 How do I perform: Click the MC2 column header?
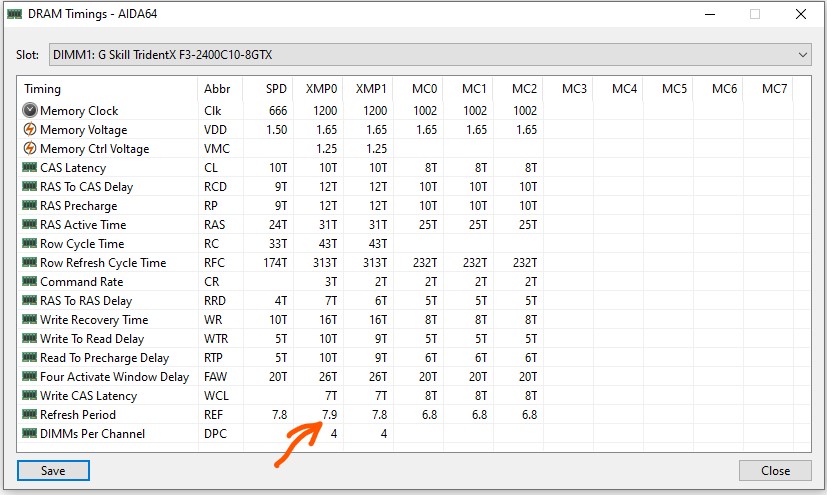pos(518,89)
